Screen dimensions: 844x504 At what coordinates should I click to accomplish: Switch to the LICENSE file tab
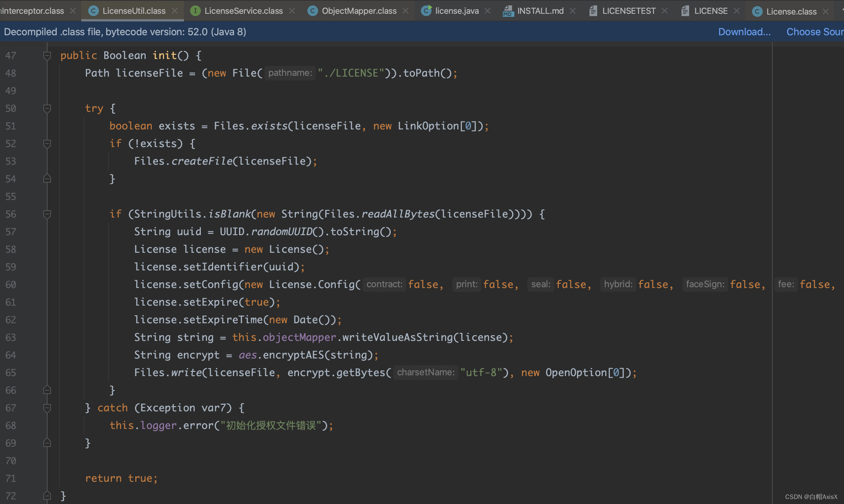point(711,11)
